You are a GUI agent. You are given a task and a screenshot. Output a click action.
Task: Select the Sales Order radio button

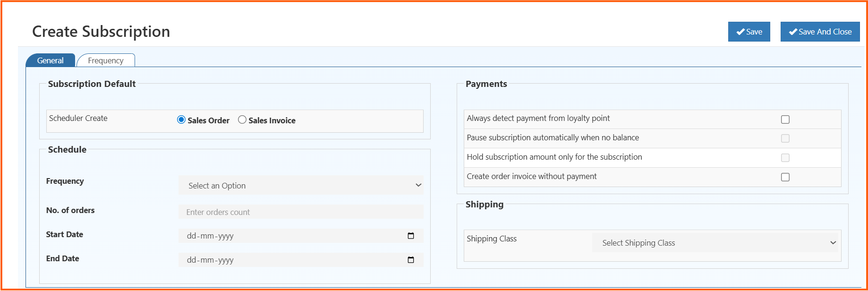click(x=181, y=120)
